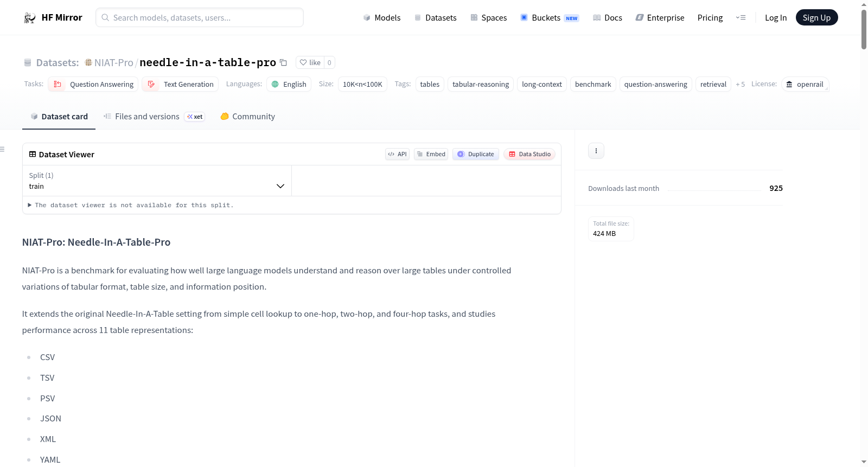Click the Downloads last month value 925
Image resolution: width=868 pixels, height=467 pixels.
[776, 188]
